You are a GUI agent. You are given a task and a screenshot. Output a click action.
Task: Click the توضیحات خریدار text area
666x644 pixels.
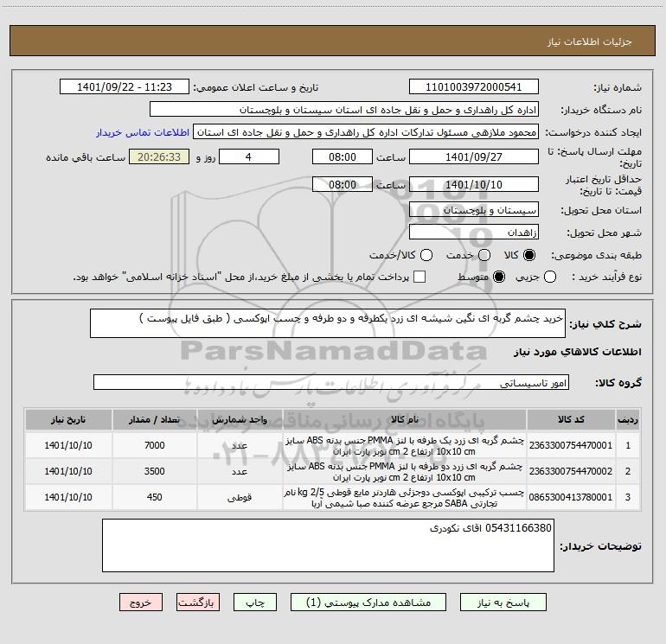tap(328, 545)
